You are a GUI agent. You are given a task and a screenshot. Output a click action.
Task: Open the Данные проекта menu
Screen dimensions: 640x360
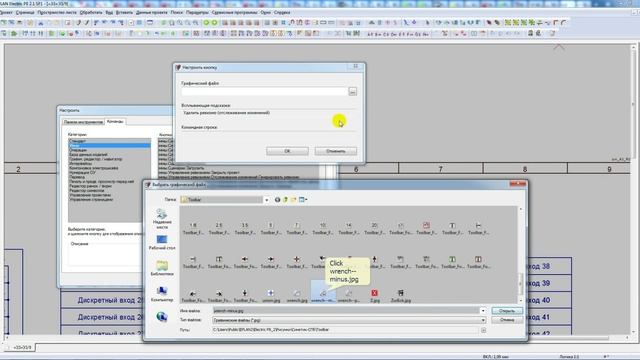click(151, 13)
